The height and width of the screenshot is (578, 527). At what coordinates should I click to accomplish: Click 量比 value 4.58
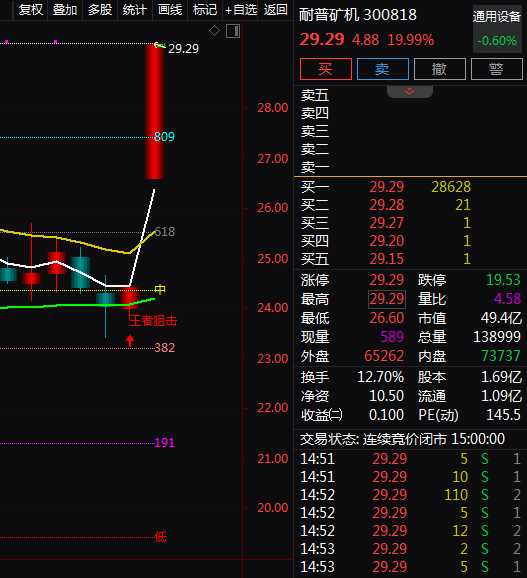point(507,299)
